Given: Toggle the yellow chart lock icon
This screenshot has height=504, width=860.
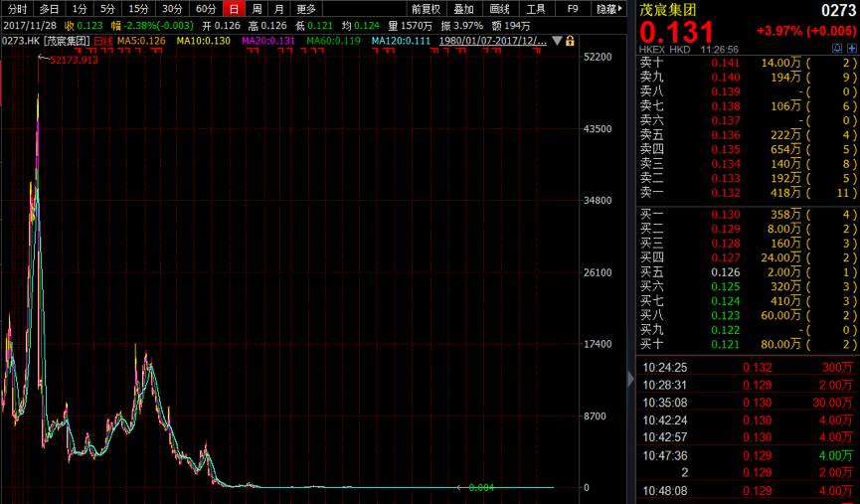Looking at the screenshot, I should 570,41.
